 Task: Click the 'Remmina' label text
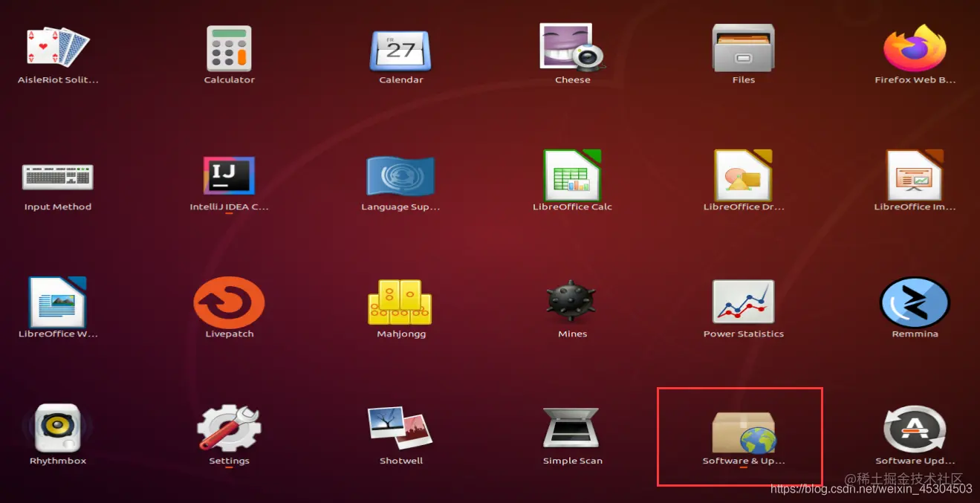click(915, 334)
